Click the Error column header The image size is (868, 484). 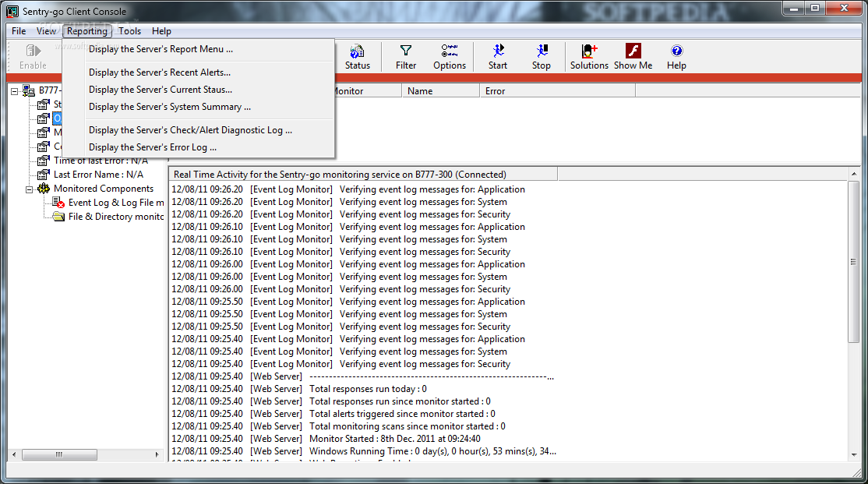(557, 91)
